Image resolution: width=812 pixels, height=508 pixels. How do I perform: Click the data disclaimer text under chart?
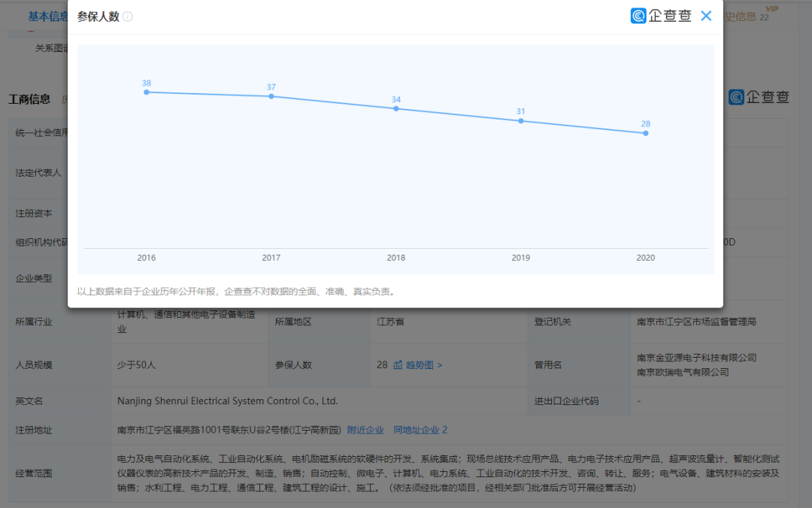tap(237, 292)
